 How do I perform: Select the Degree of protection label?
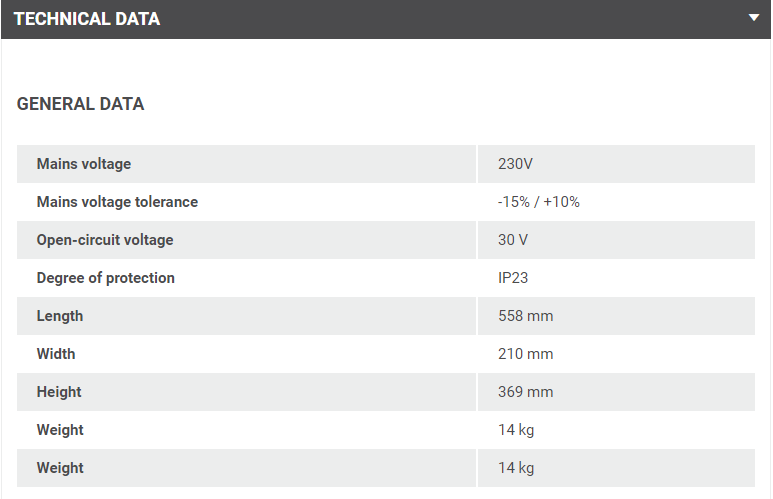click(106, 278)
